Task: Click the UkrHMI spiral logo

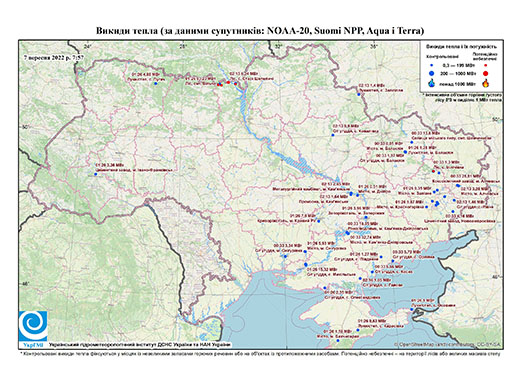Action: 33,326
